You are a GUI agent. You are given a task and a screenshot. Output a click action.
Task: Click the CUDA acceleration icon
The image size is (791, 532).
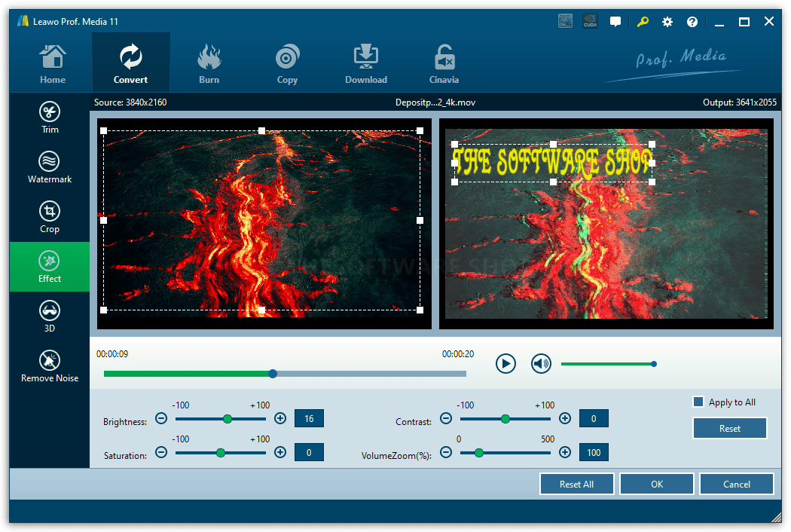(590, 21)
